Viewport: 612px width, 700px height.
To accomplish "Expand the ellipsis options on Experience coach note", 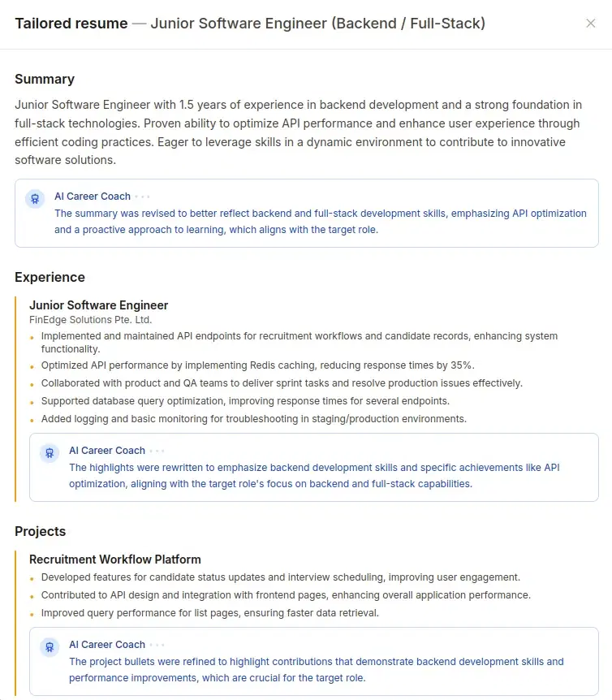I will click(157, 450).
